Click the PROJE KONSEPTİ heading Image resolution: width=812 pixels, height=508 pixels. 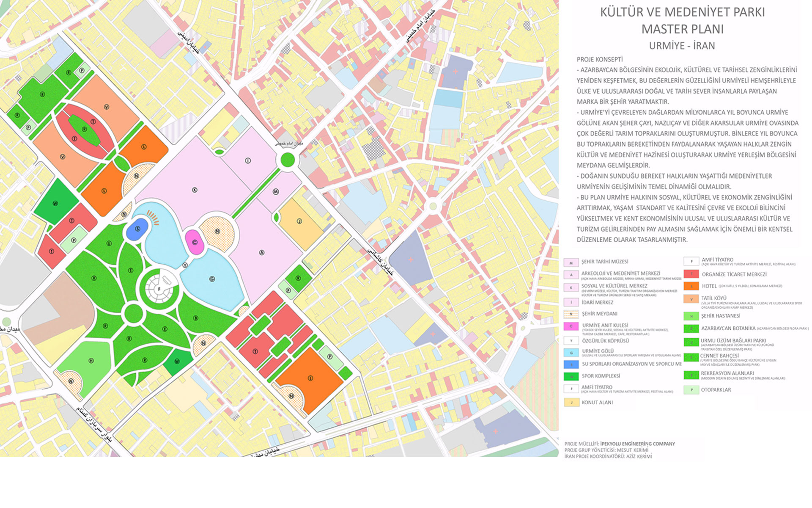coord(600,60)
